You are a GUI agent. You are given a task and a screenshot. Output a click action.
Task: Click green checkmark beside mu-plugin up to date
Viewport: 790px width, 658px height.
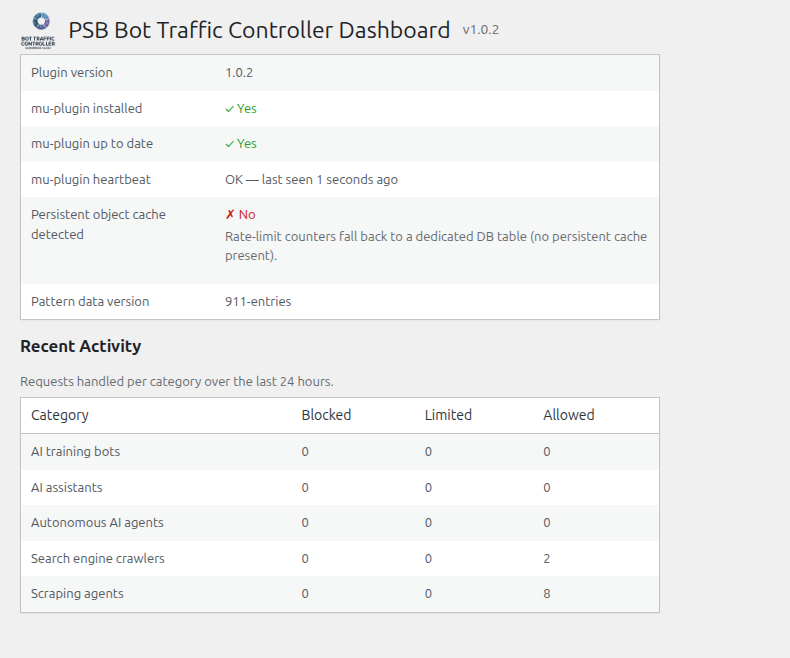pyautogui.click(x=229, y=144)
